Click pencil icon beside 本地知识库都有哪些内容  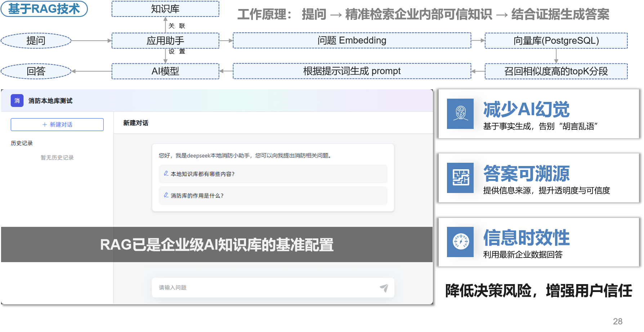(x=166, y=174)
